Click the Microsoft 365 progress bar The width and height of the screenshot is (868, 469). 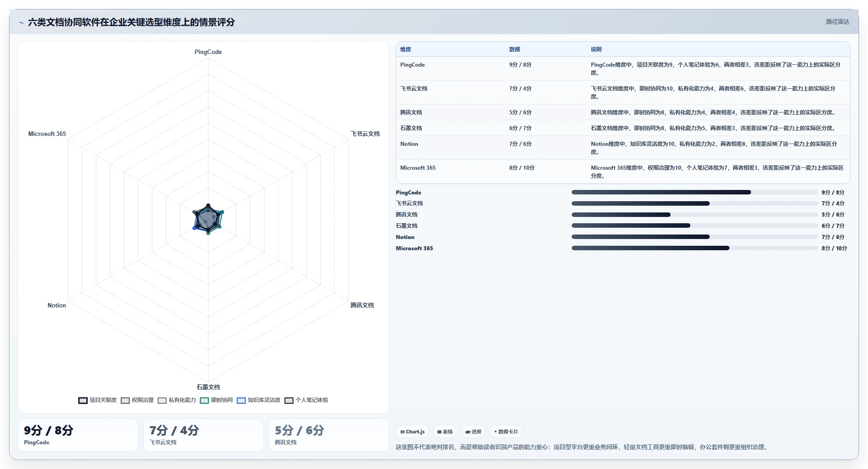[694, 248]
